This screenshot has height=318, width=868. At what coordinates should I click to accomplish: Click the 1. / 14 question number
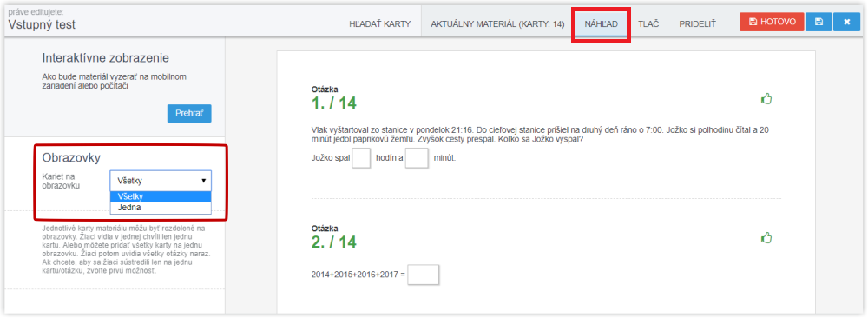click(x=334, y=103)
